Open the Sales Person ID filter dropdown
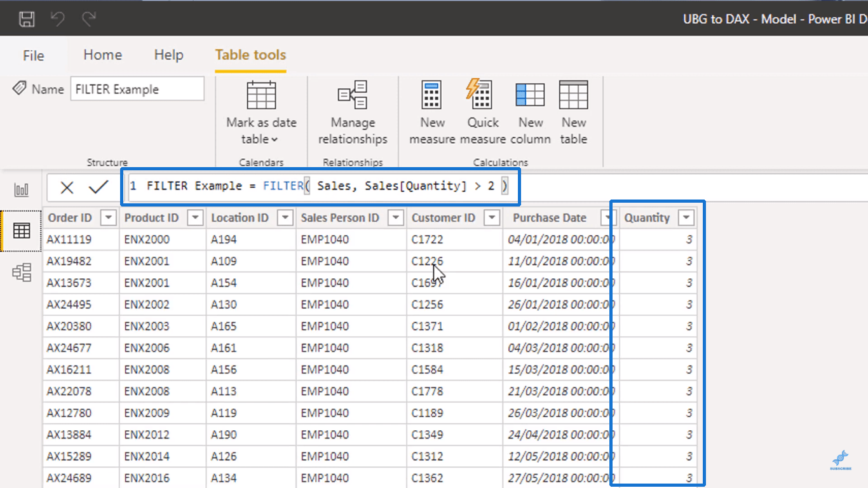 (396, 218)
